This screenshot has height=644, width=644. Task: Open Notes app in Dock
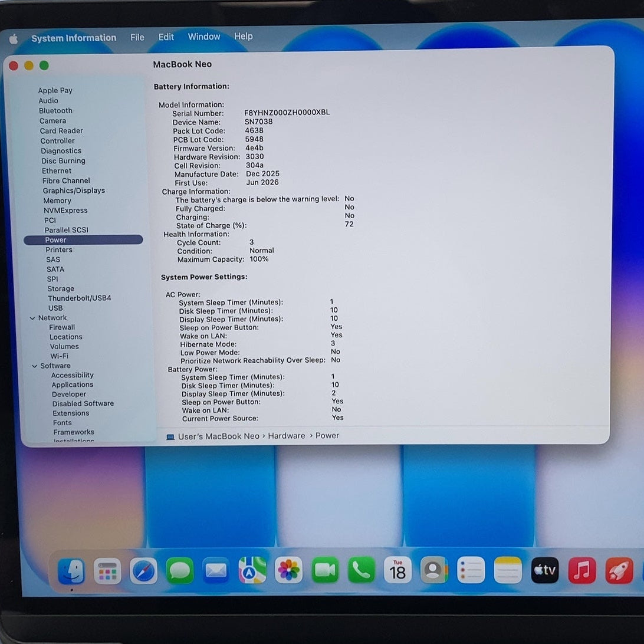pyautogui.click(x=508, y=570)
